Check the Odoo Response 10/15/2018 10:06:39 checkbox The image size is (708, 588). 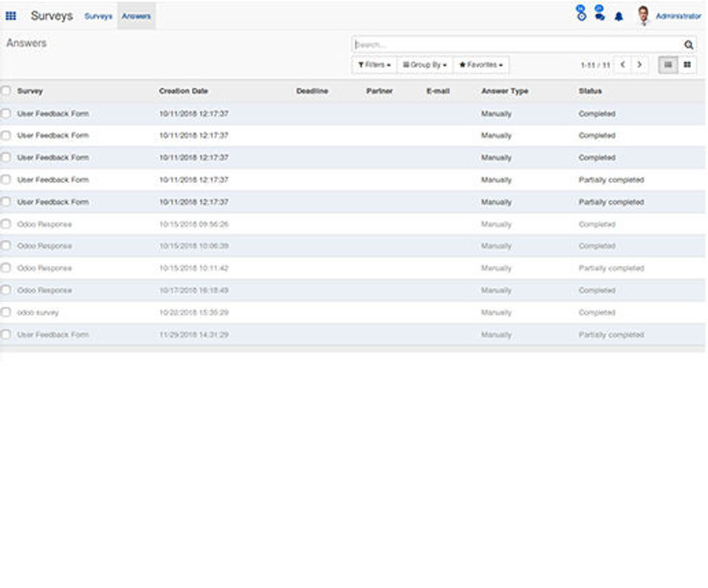click(x=6, y=246)
